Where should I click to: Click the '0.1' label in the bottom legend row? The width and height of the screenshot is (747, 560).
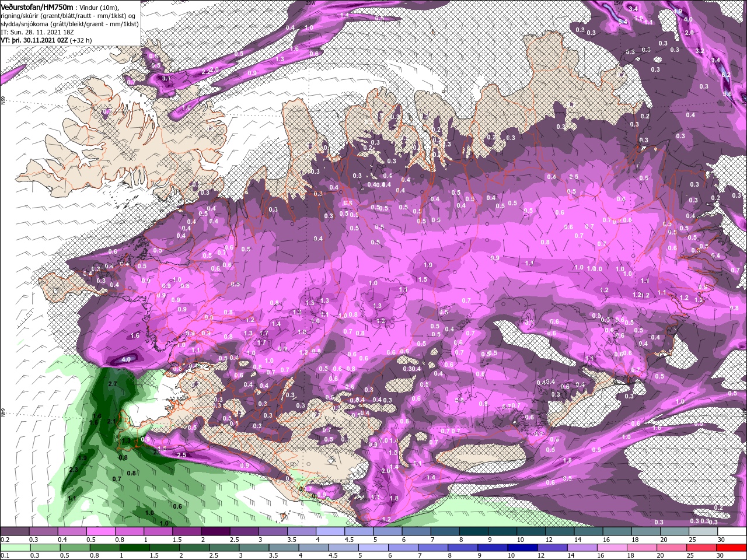(5, 556)
